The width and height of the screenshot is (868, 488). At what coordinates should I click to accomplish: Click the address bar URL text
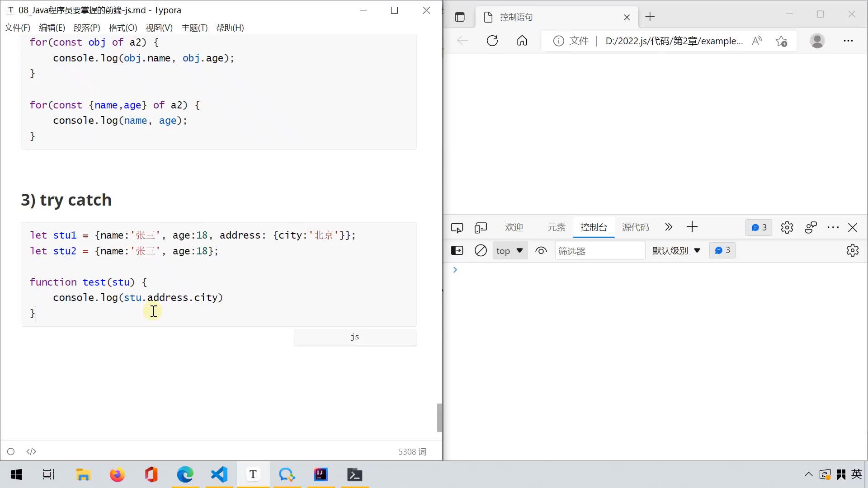pos(674,41)
